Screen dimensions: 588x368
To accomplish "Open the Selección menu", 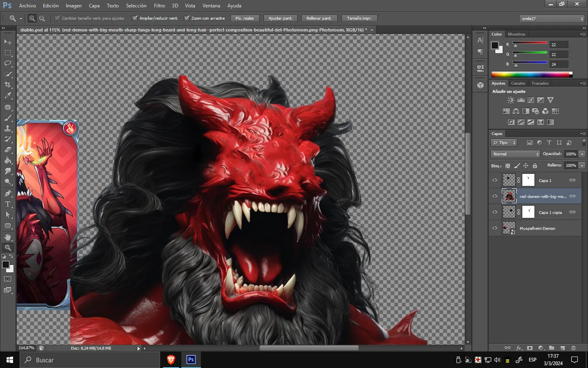I will (x=136, y=6).
